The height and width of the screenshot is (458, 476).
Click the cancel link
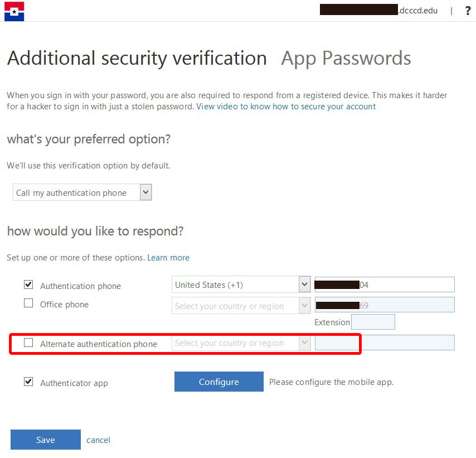[98, 440]
